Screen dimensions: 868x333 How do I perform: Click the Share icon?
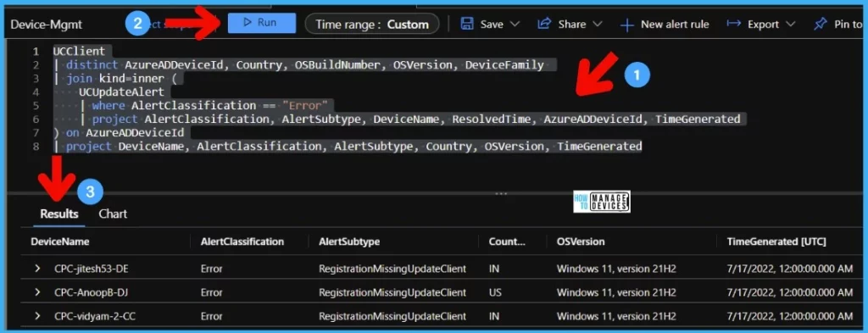544,24
